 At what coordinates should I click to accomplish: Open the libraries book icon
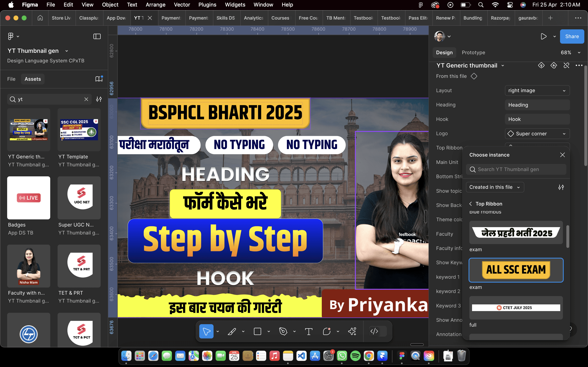click(99, 79)
